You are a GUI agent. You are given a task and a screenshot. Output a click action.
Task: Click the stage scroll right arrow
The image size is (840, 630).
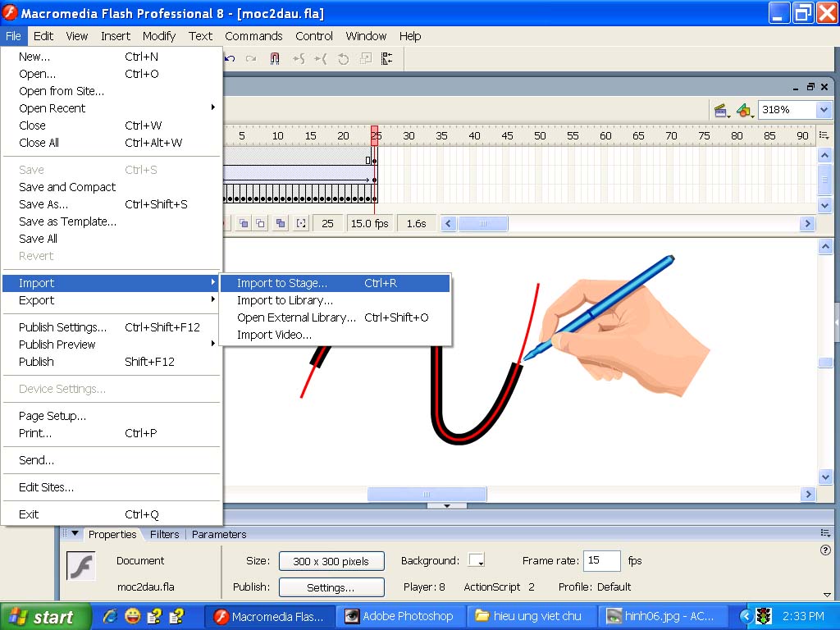(x=808, y=494)
